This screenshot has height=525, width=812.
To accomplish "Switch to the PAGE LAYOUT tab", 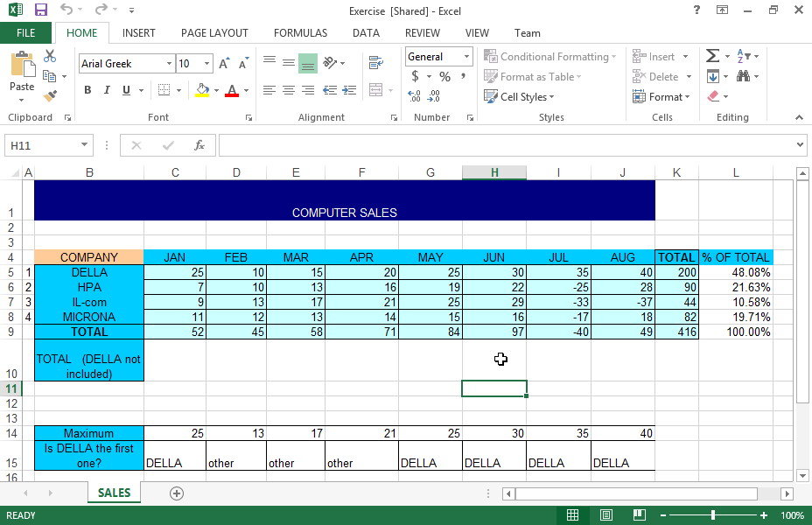I will pyautogui.click(x=214, y=33).
